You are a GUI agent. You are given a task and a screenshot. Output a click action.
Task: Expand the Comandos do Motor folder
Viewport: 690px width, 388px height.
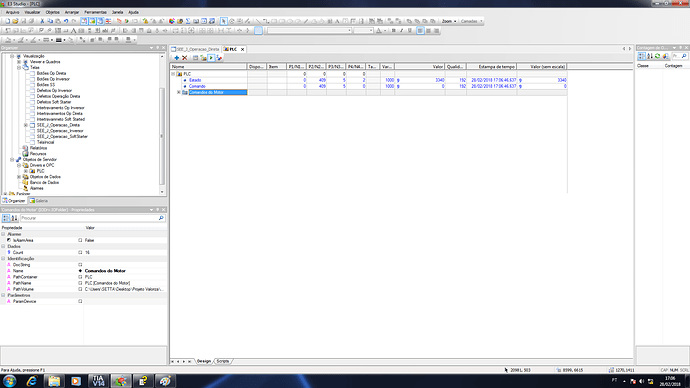[x=179, y=92]
